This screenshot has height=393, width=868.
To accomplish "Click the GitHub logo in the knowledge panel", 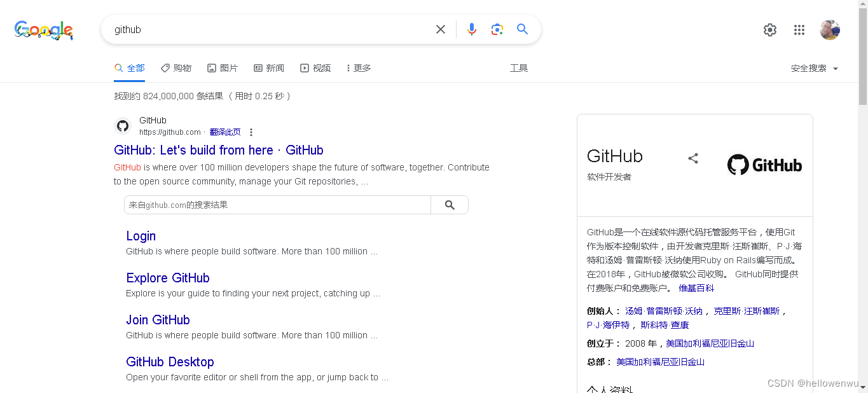I will tap(764, 165).
